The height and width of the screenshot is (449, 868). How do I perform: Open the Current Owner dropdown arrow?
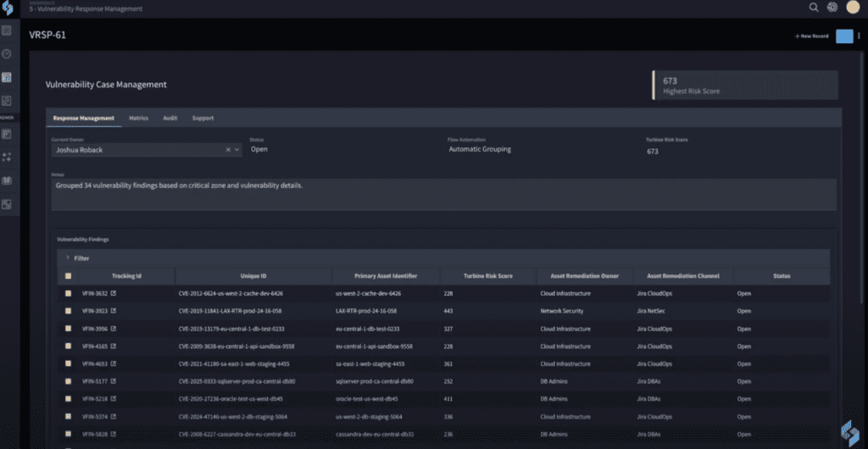[237, 149]
